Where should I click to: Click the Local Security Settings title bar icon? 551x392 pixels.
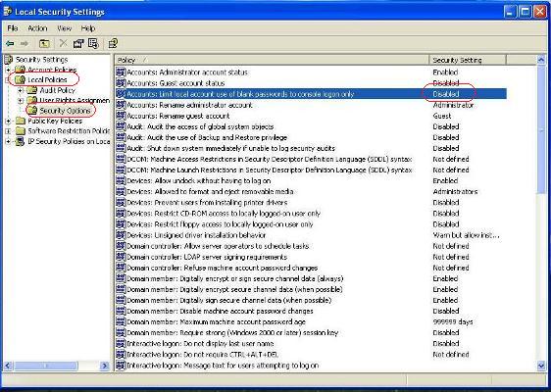click(x=8, y=12)
